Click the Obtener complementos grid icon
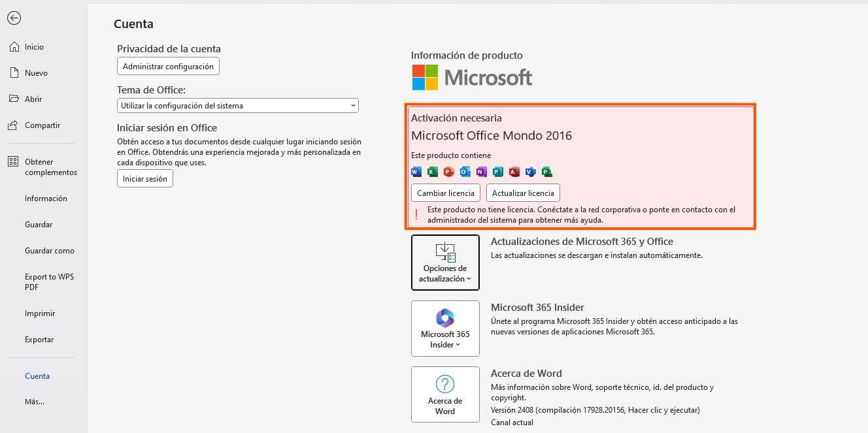Image resolution: width=868 pixels, height=433 pixels. (14, 162)
